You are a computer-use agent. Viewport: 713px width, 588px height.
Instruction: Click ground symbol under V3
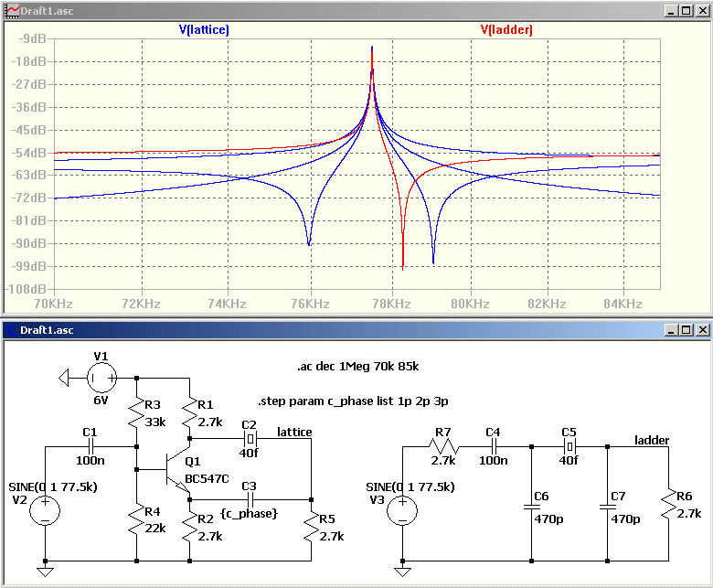[402, 572]
